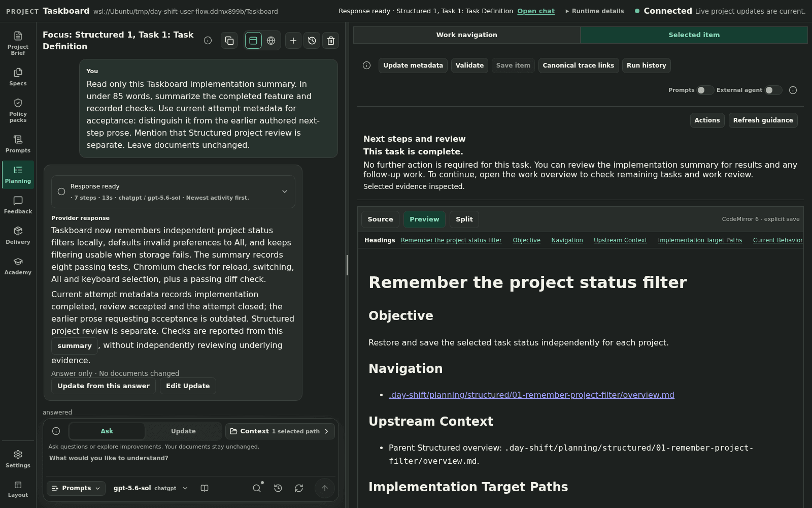Open Project Brief in sidebar
Viewport: 812px width, 508px height.
click(x=18, y=43)
